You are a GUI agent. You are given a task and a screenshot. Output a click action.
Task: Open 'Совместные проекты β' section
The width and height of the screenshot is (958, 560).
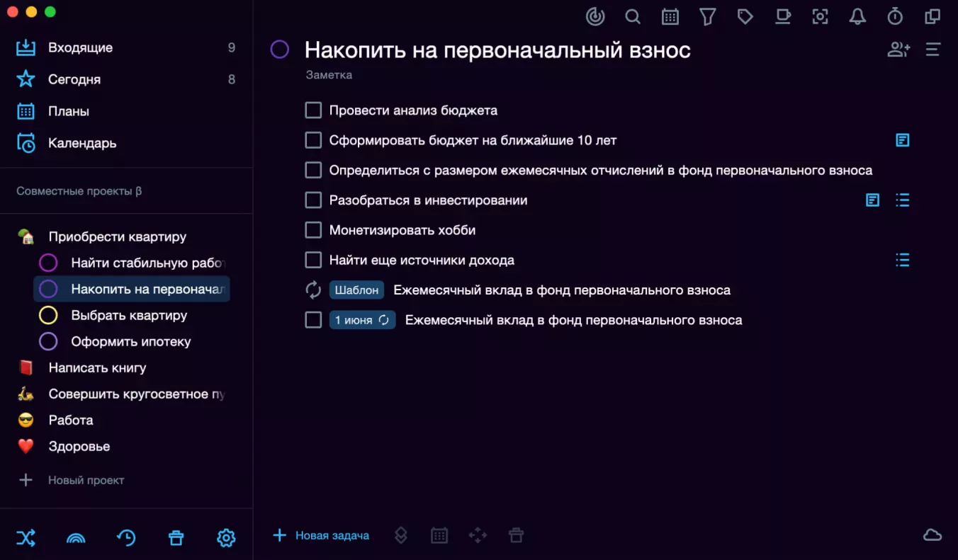[79, 191]
